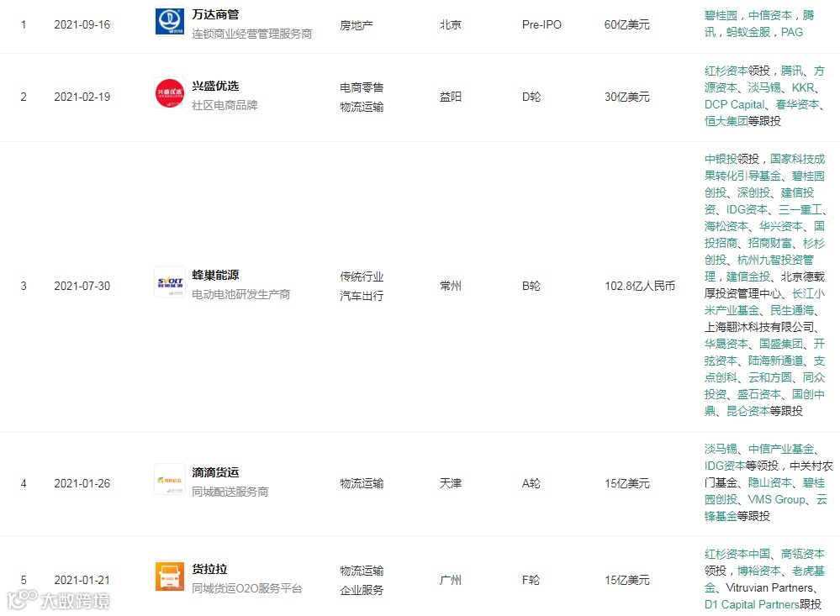
Task: Open investor link 红杉资本 in 兴盛优选 row
Action: point(726,71)
